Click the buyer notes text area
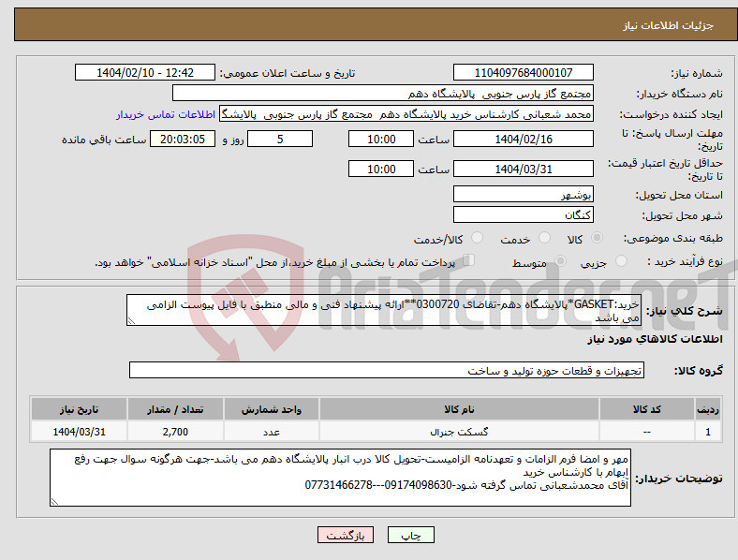This screenshot has width=738, height=560. coord(340,478)
